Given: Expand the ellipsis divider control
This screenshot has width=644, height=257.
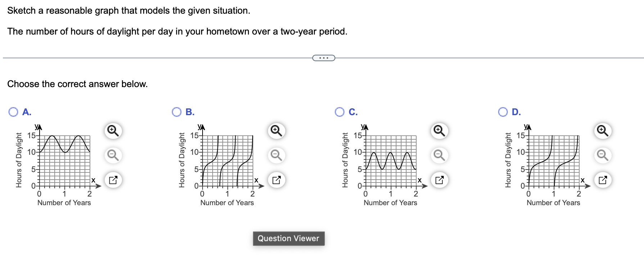Looking at the screenshot, I should (323, 58).
